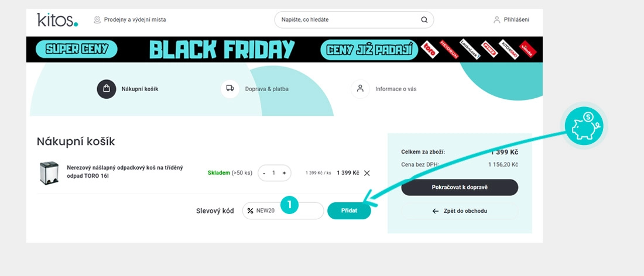The image size is (644, 276).
Task: Click the search magnifier icon
Action: tap(424, 20)
